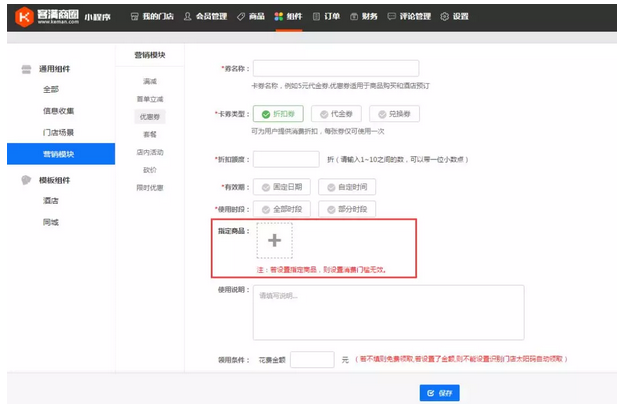Choose 部分时段 for 使用时段
Screen dimensions: 623x410
[347, 209]
